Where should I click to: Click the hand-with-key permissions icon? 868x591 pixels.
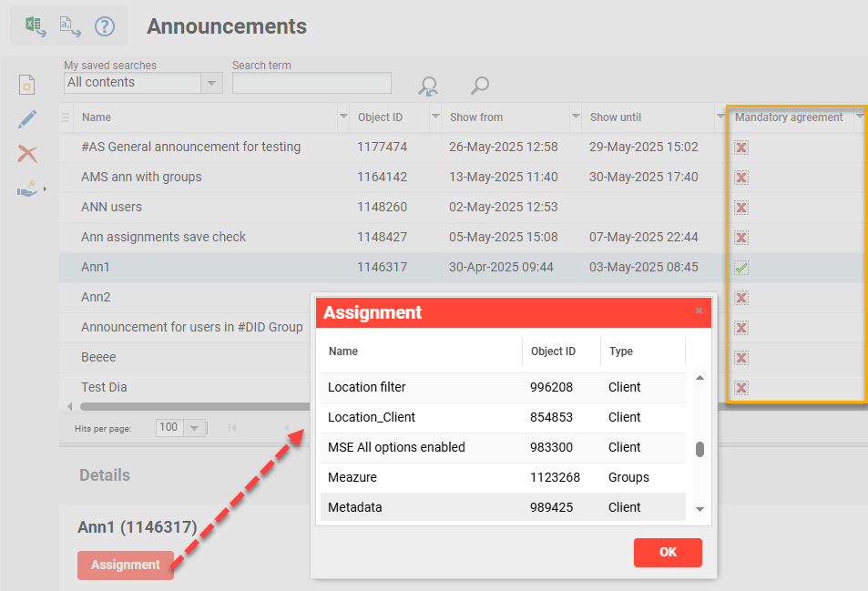click(x=26, y=189)
